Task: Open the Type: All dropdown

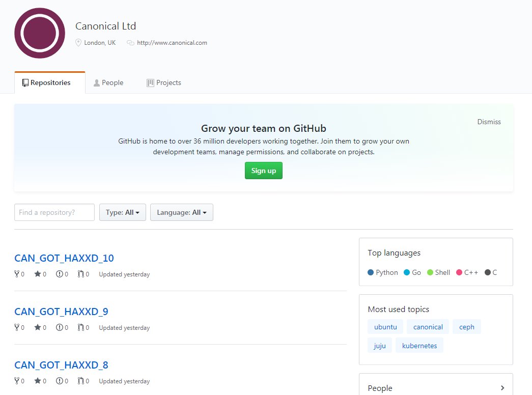Action: pos(123,212)
